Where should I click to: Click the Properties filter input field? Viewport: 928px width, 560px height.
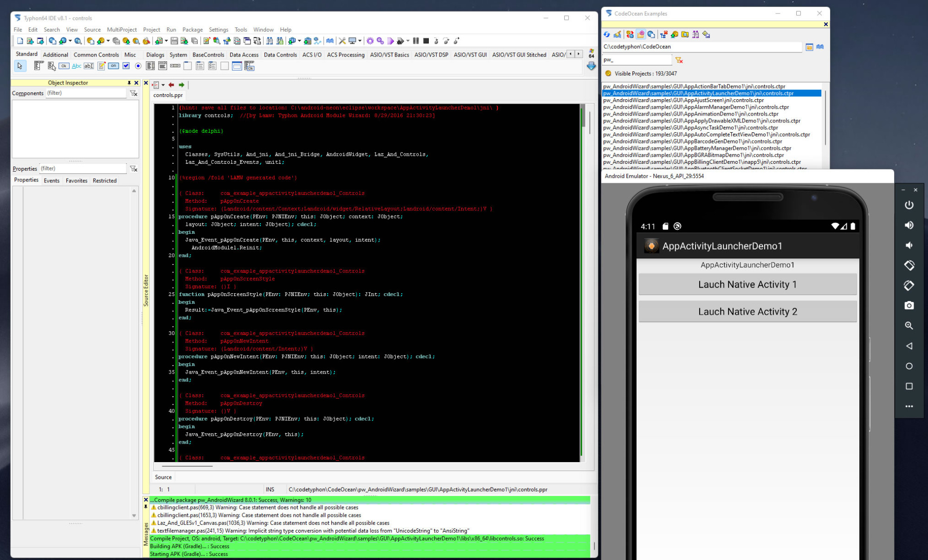(x=83, y=168)
